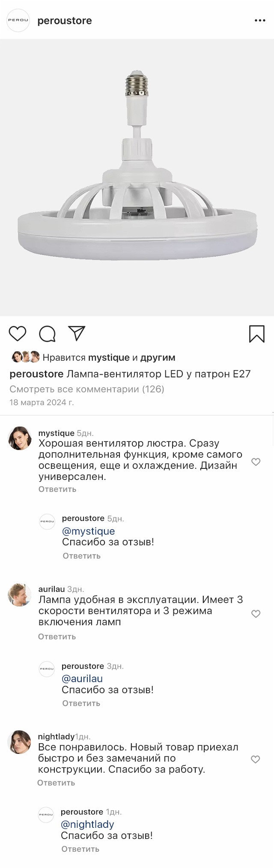The height and width of the screenshot is (868, 274).
Task: Like the comment by aurilau
Action: [256, 614]
